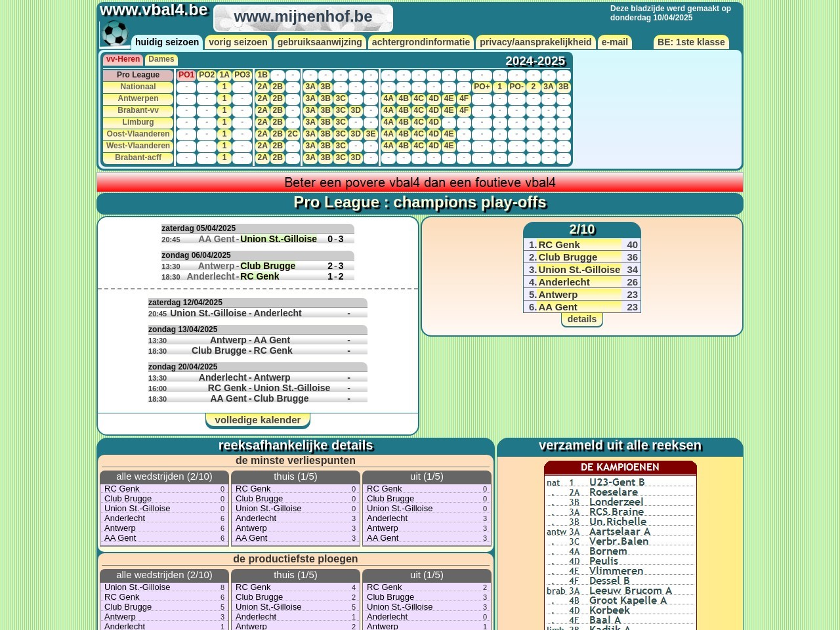Select champion Groot Kapelle A
Viewport: 840px width, 630px height.
[628, 600]
